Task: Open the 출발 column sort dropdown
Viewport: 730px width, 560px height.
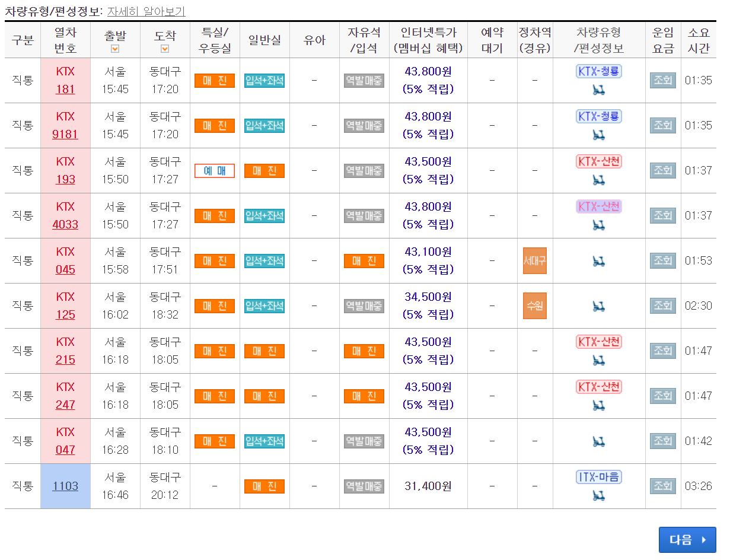Action: [x=114, y=47]
